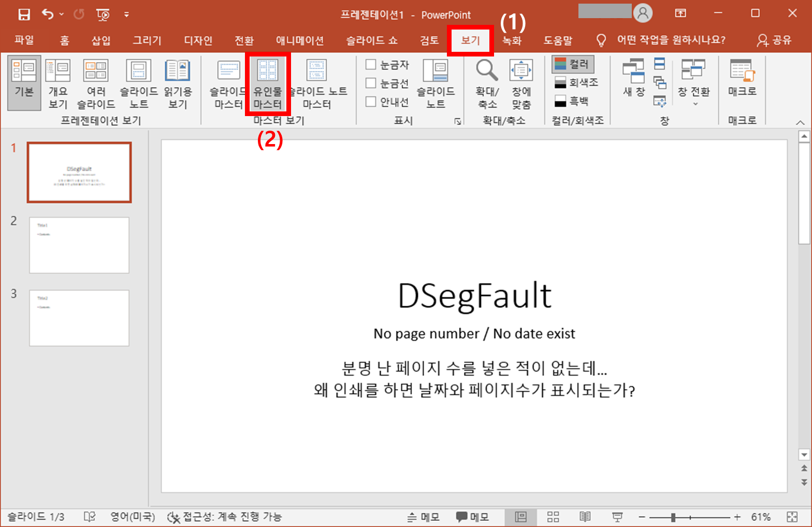
Task: Switch to 읽기용 보기 reading view
Action: pyautogui.click(x=178, y=83)
